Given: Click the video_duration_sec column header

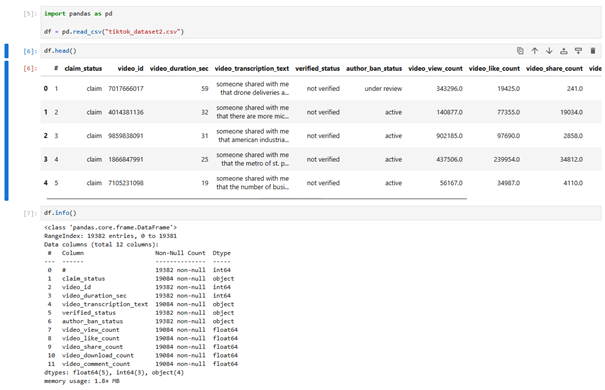Looking at the screenshot, I should pos(179,69).
